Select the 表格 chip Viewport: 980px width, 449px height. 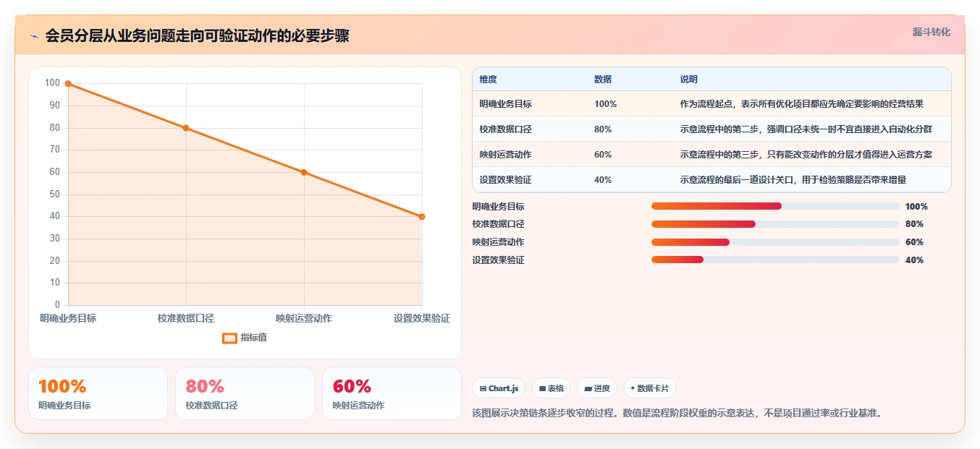tap(551, 388)
